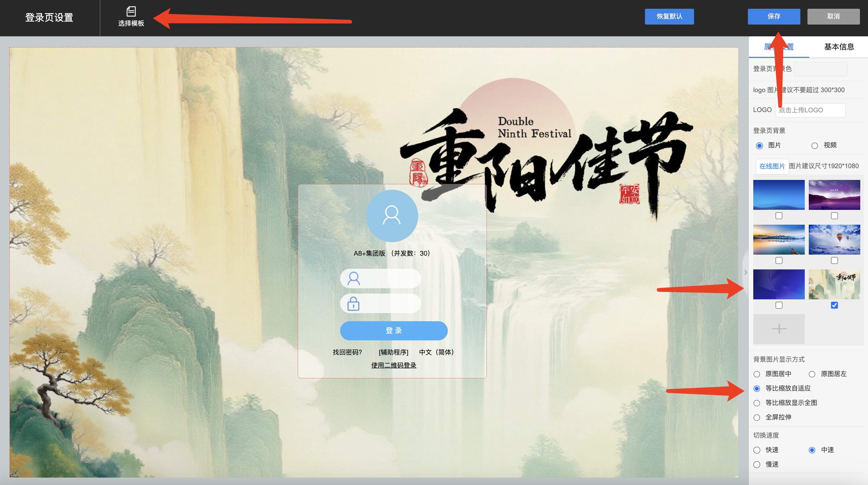Click the plus tile to add image

tap(779, 329)
